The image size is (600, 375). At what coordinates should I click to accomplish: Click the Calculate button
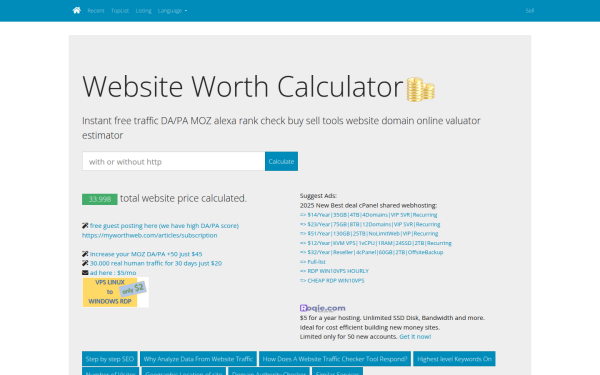[281, 161]
